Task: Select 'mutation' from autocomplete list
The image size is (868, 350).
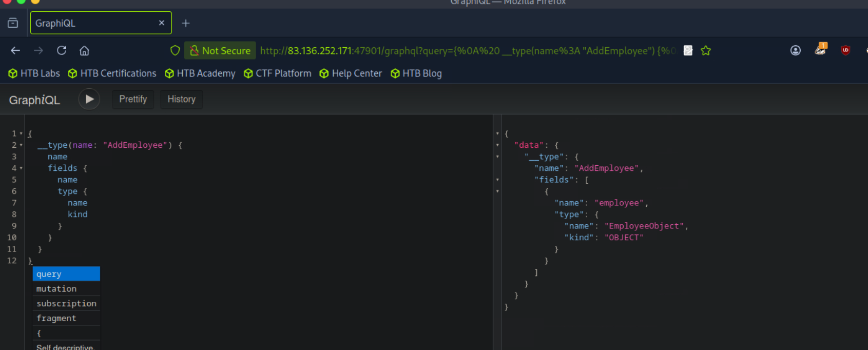Action: [56, 289]
